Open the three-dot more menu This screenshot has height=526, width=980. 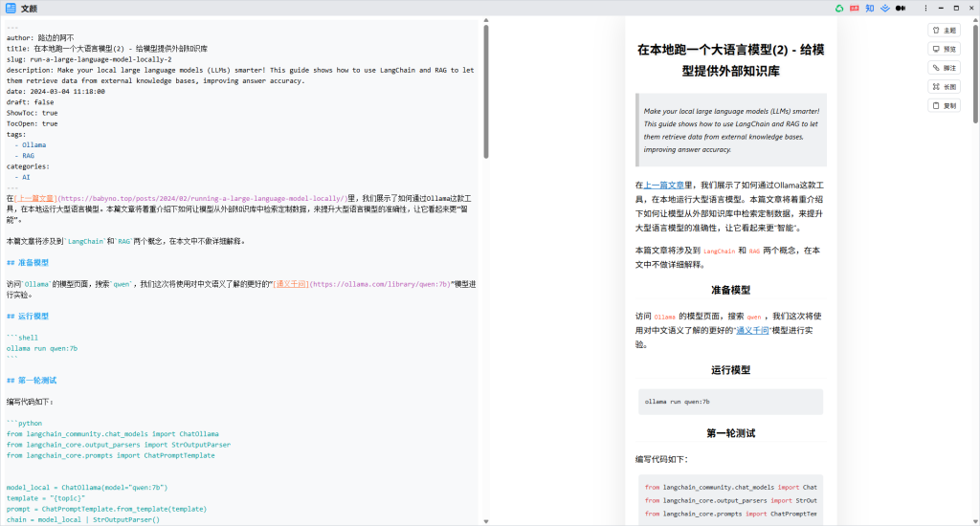coord(925,8)
